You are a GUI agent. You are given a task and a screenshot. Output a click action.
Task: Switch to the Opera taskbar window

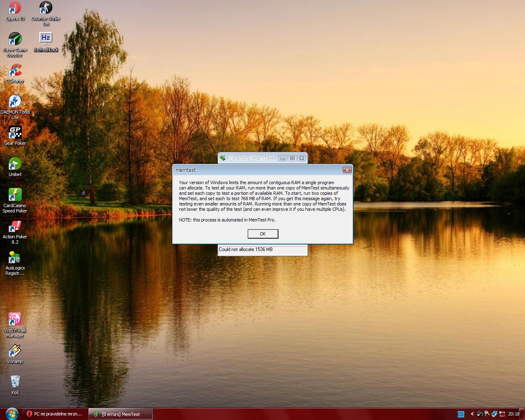(55, 414)
